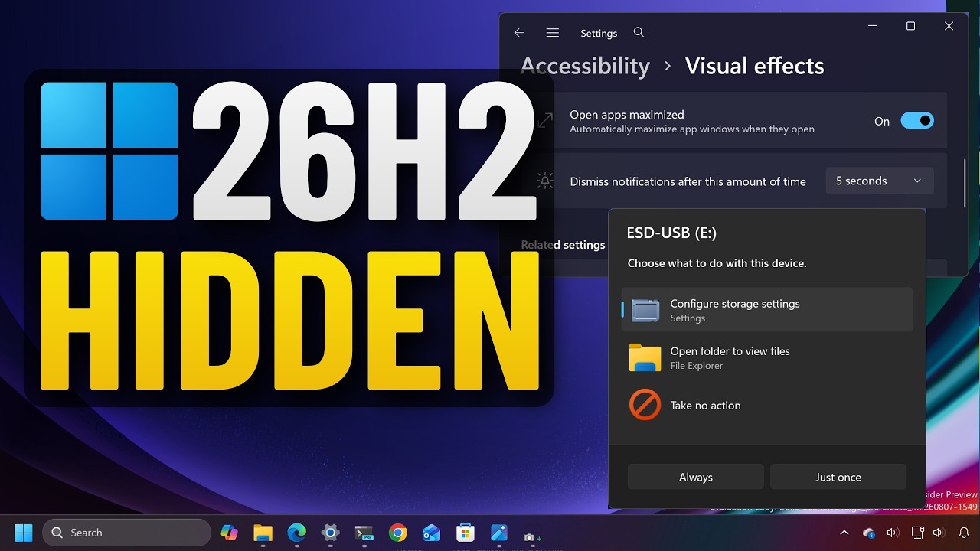Click the File Explorer folder icon in AutoPlay

click(x=645, y=357)
